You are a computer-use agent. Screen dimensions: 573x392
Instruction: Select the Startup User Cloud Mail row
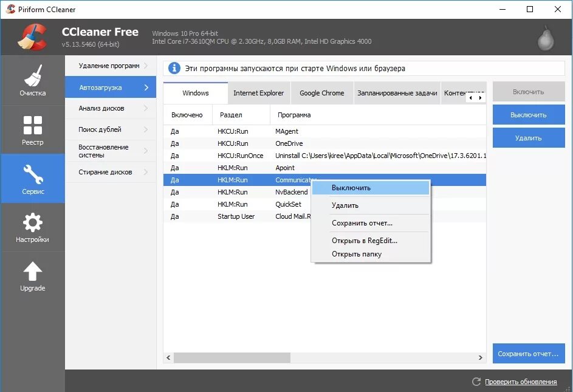237,216
